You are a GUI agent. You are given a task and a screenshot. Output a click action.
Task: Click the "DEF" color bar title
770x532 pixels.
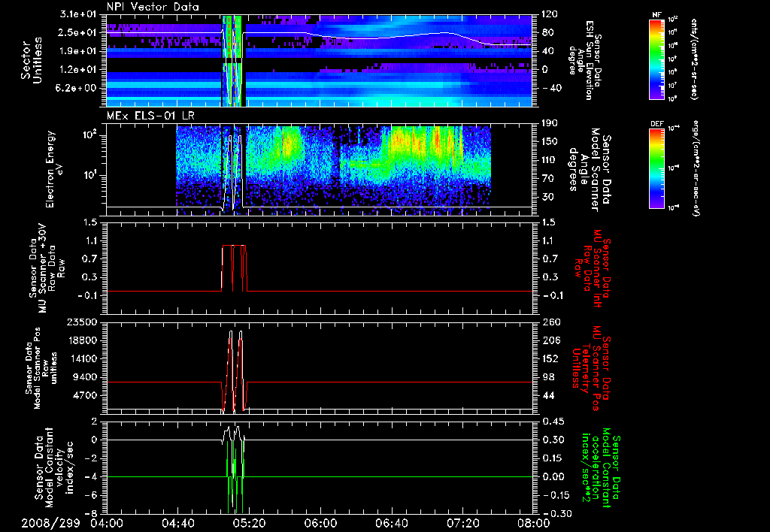(x=656, y=124)
